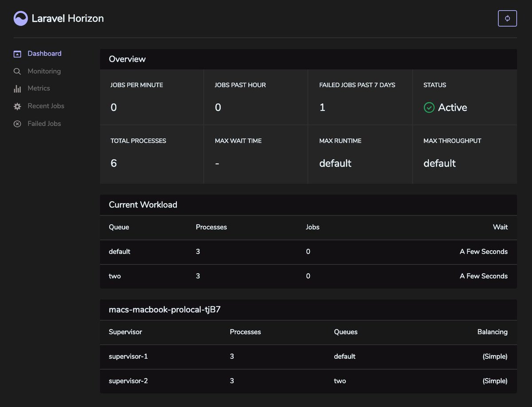Screen dimensions: 532x407
Task: Click the refresh toggle button at top right
Action: click(508, 19)
